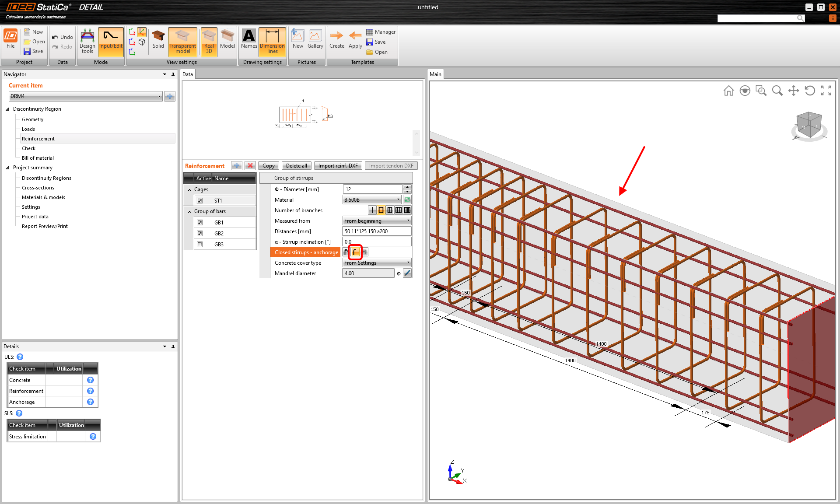Select the Solid view mode icon
Image resolution: width=840 pixels, height=504 pixels.
(x=158, y=40)
